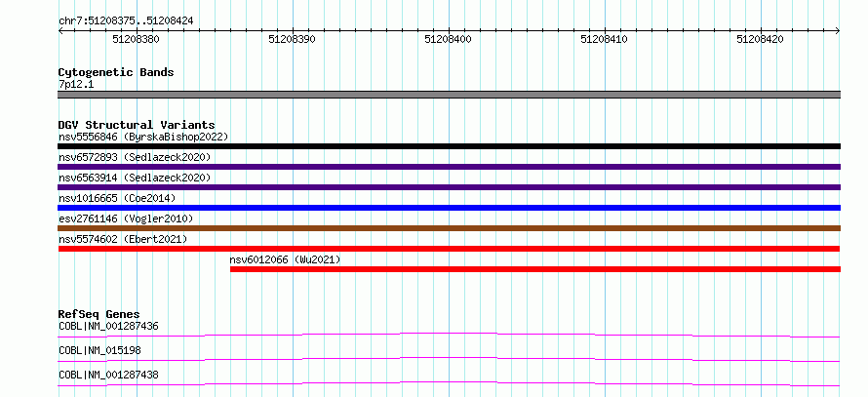Image resolution: width=868 pixels, height=397 pixels.
Task: Click the DGV Structural Variants track title
Action: (137, 125)
